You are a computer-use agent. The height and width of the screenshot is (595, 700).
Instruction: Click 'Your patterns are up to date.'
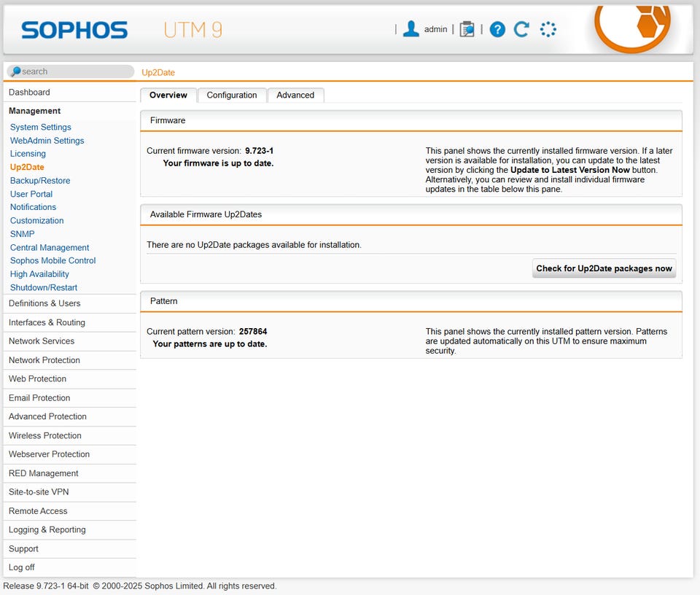click(x=210, y=344)
